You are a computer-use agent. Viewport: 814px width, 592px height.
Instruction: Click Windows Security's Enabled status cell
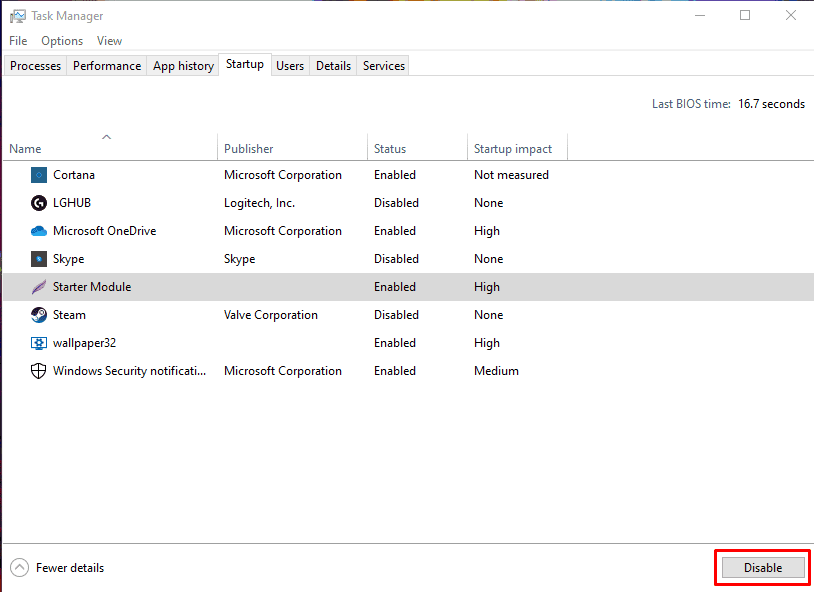395,371
